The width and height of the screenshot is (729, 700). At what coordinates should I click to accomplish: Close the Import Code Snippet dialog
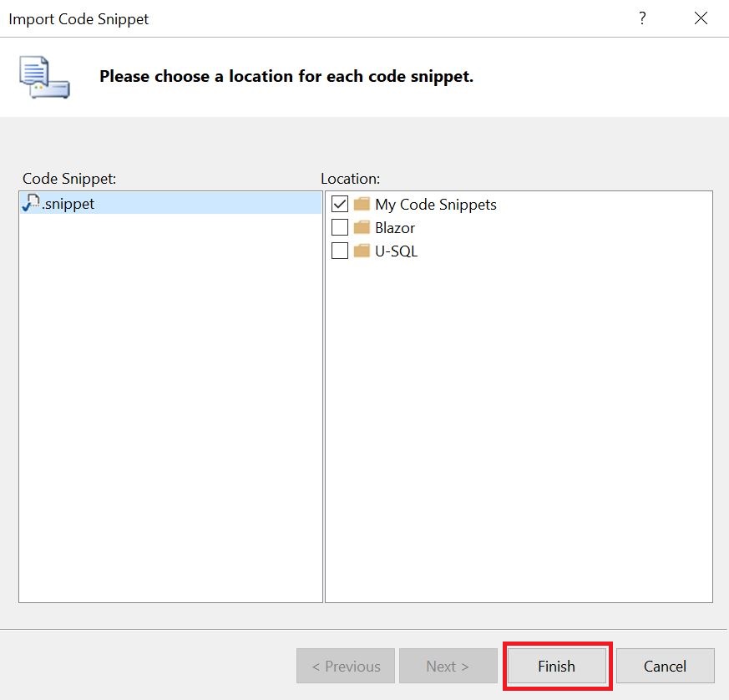tap(701, 18)
